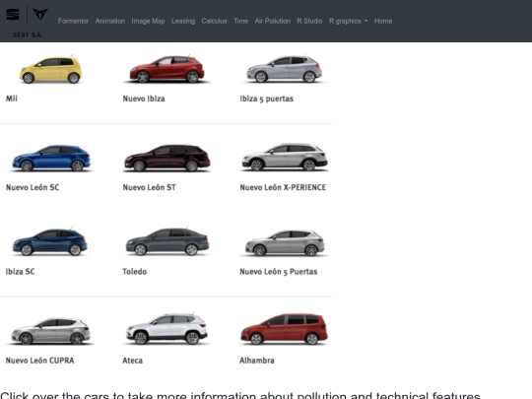Go to Air Pollution page
Viewport: 532px width, 399px height.
(x=273, y=21)
